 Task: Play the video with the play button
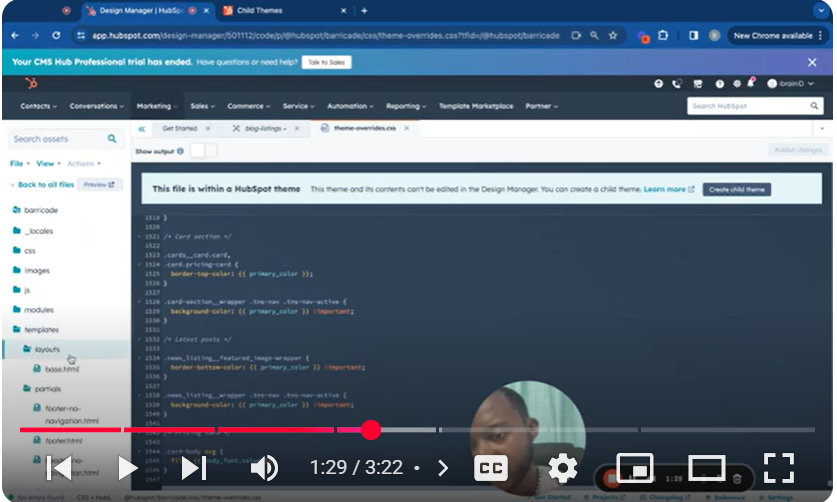point(127,468)
